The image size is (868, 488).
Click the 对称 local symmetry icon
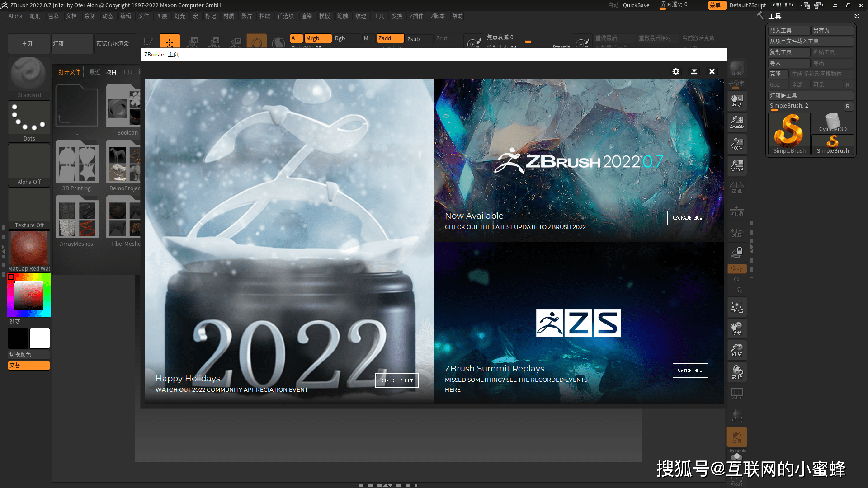click(x=737, y=232)
